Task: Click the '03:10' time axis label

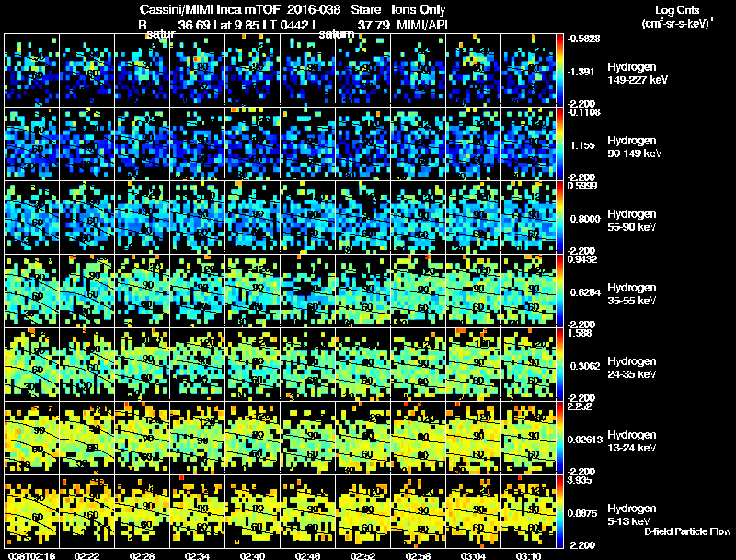Action: coord(528,555)
